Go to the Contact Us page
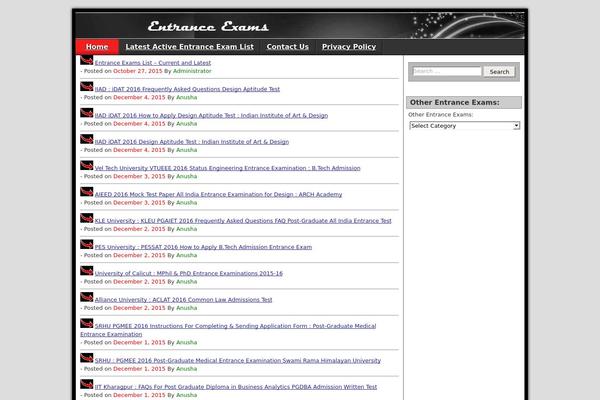Viewport: 600px width, 400px height. (287, 47)
